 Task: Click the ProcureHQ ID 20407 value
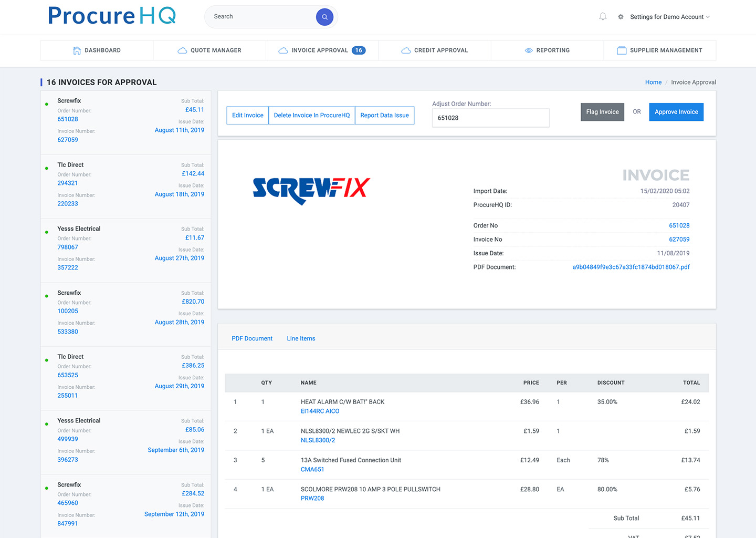[680, 205]
